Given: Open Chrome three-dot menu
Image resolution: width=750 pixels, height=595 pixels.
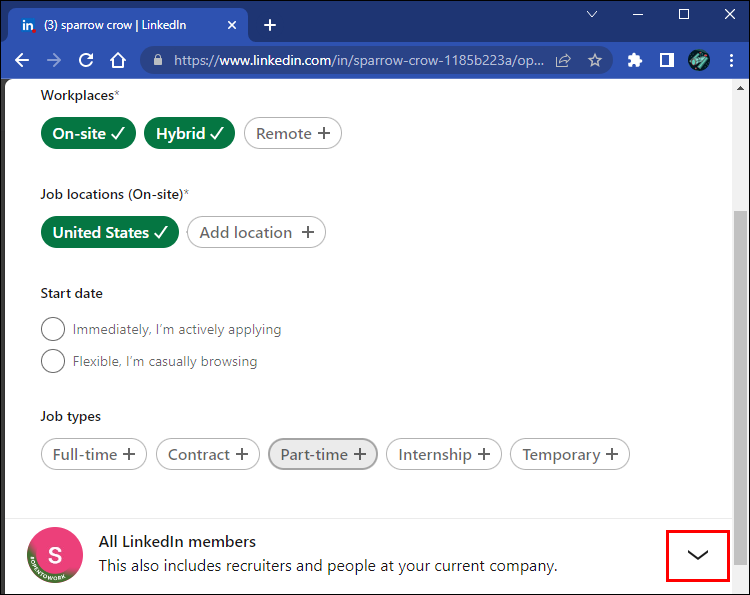Looking at the screenshot, I should [x=731, y=60].
